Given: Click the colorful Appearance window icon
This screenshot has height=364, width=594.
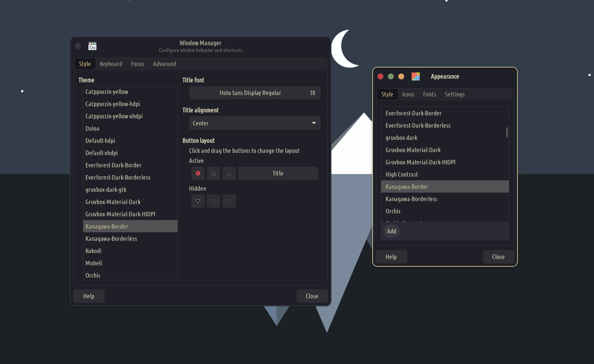Looking at the screenshot, I should coord(416,76).
